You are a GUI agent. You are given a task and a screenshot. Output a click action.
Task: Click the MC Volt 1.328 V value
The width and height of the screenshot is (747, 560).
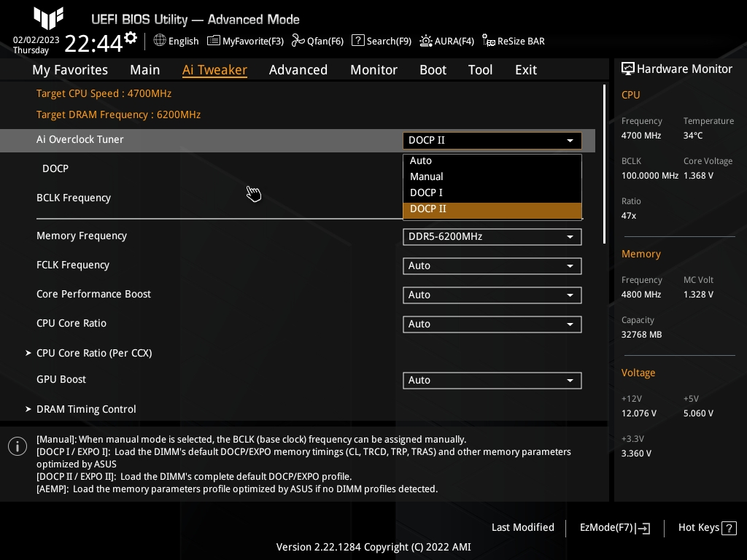pos(698,295)
